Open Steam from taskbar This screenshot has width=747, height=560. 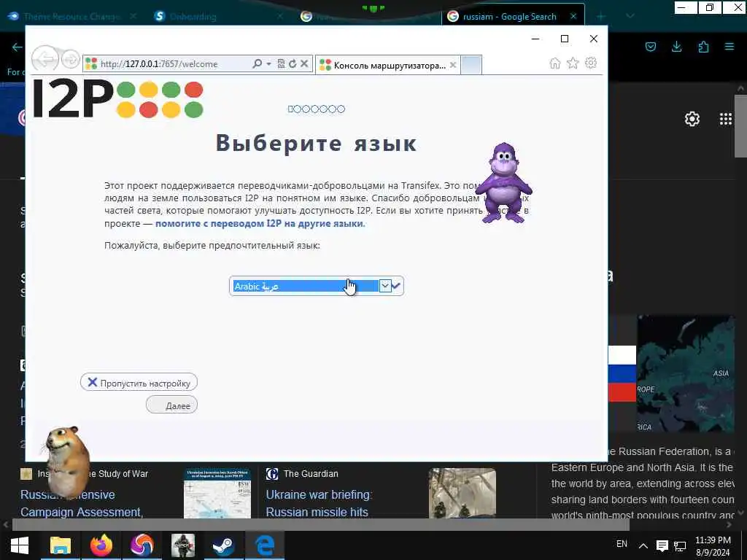click(223, 545)
